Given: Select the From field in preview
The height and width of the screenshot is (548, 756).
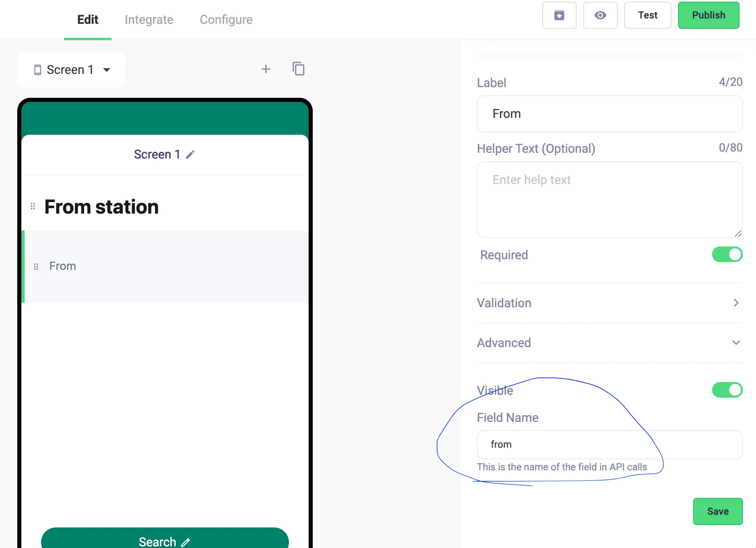Looking at the screenshot, I should click(x=166, y=267).
